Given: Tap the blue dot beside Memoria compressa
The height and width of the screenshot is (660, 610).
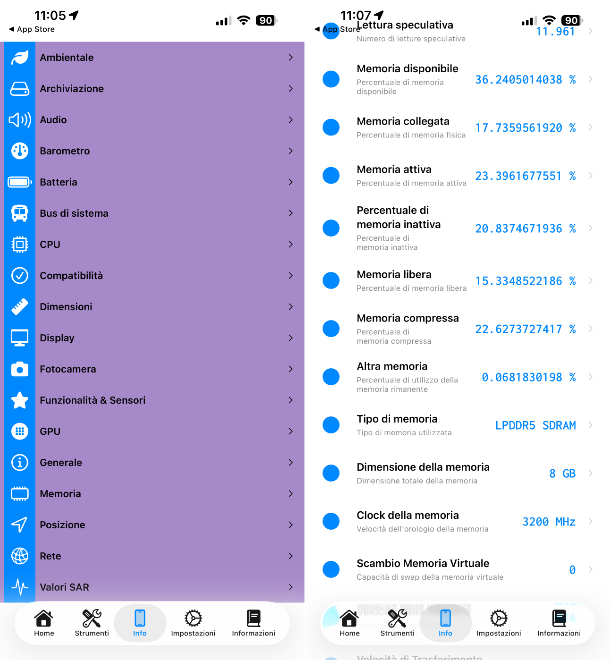Looking at the screenshot, I should coord(331,329).
